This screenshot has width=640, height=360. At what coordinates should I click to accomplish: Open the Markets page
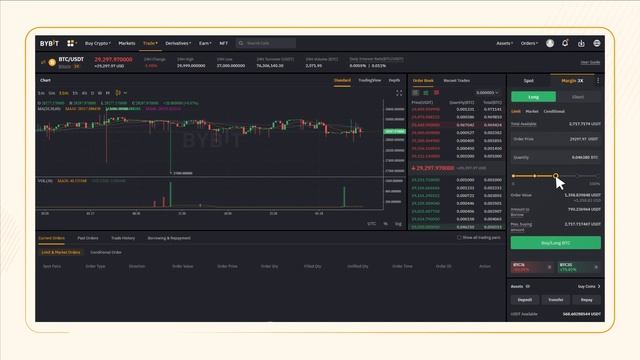(127, 43)
